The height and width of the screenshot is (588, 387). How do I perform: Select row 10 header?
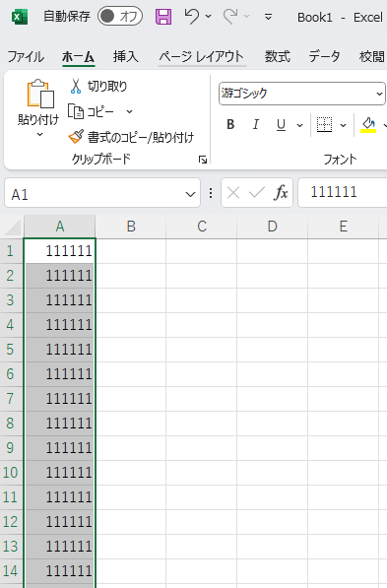(11, 473)
